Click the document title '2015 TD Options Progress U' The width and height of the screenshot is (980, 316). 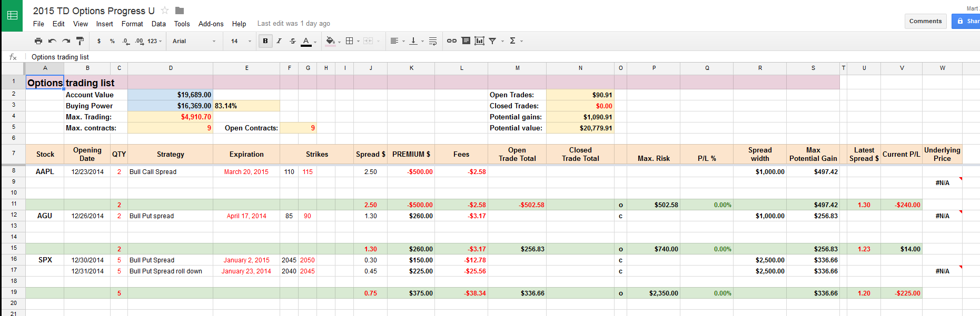point(94,11)
